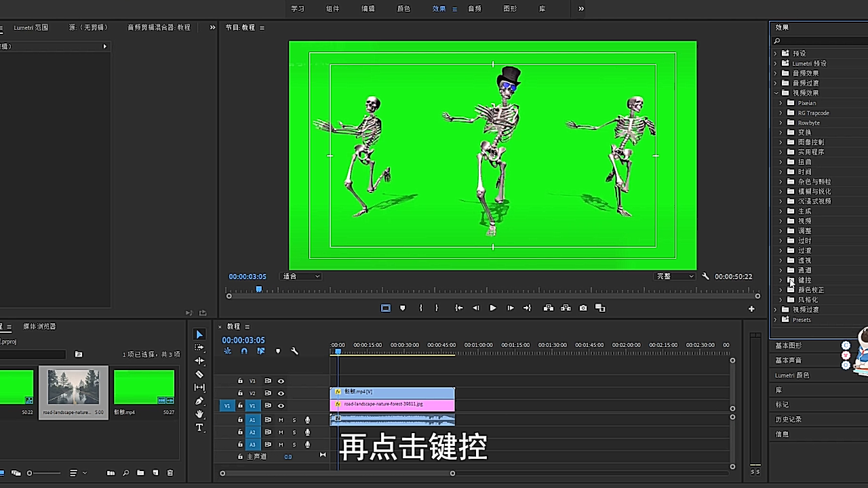868x488 pixels.
Task: Click the Lift button
Action: pos(549,308)
